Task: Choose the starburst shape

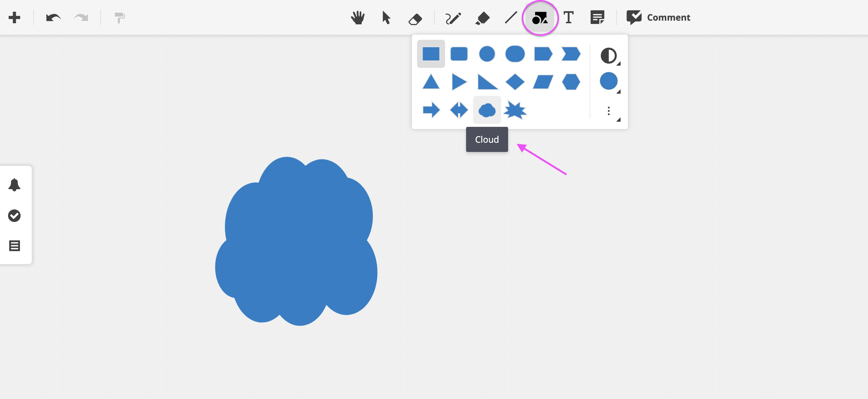Action: (515, 110)
